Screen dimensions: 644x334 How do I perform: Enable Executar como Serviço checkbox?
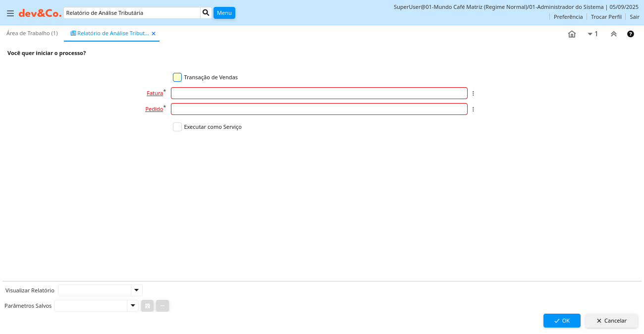coord(177,127)
